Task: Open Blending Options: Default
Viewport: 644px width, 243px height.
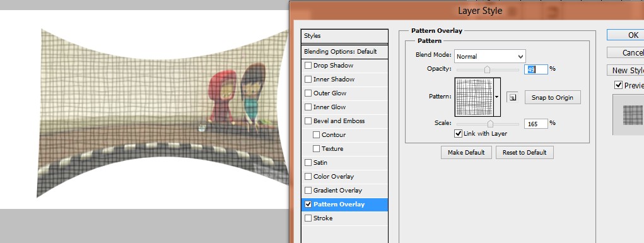Action: click(344, 52)
